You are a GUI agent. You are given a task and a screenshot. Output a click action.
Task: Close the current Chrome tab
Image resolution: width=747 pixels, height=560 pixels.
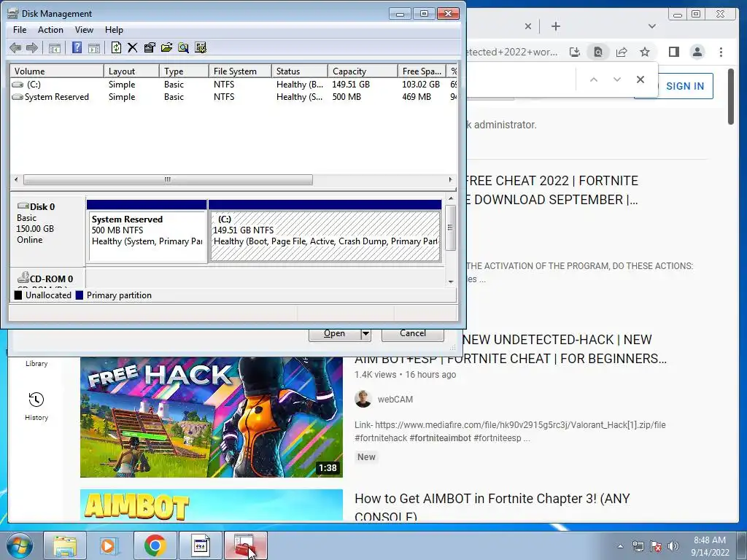[528, 26]
